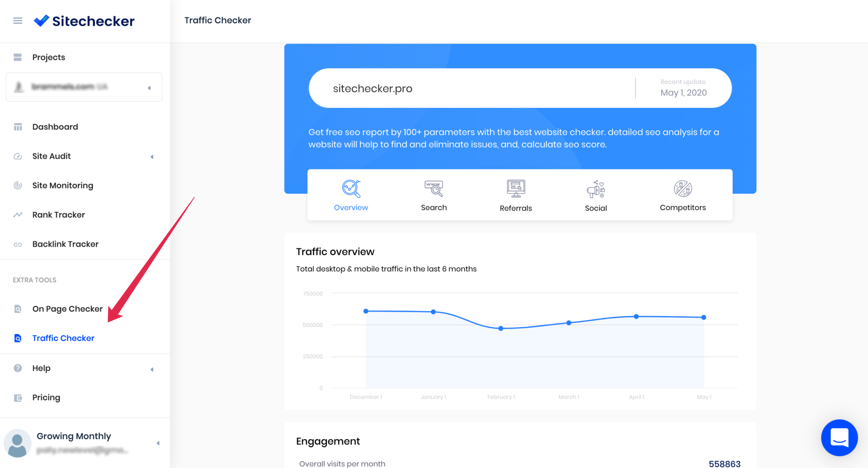Click the Backlink Tracker link icon
The image size is (868, 468).
18,244
